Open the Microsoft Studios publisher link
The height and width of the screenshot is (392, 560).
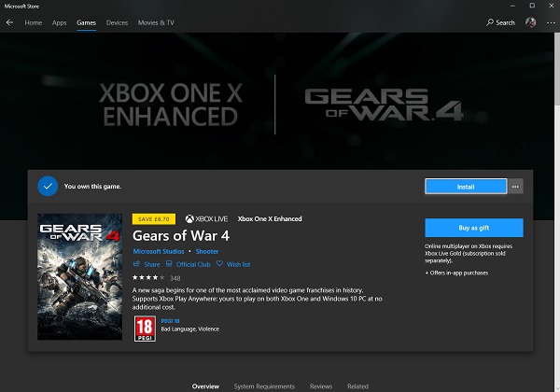[159, 251]
